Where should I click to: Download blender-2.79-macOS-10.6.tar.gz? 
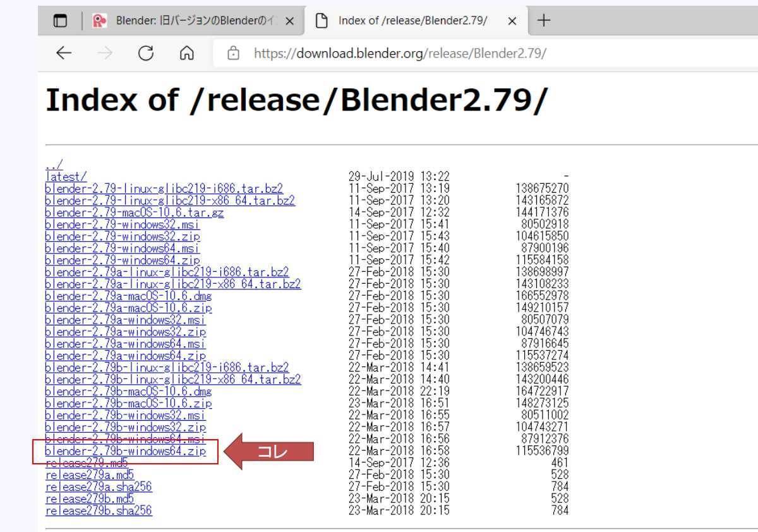point(135,212)
